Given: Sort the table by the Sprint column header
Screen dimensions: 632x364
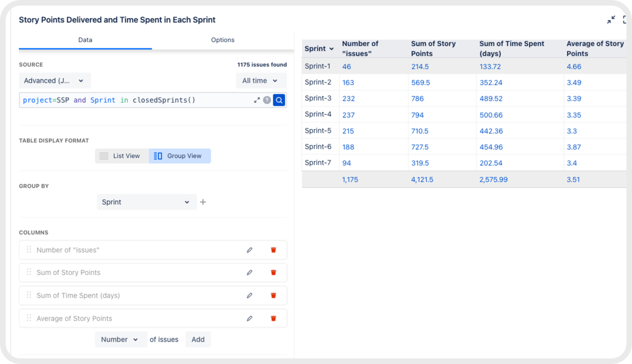Looking at the screenshot, I should point(319,48).
